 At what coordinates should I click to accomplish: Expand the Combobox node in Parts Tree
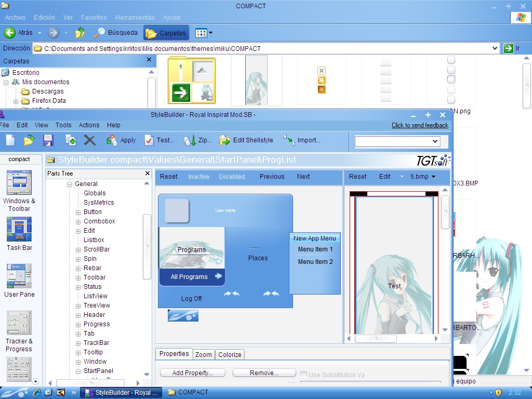[78, 222]
